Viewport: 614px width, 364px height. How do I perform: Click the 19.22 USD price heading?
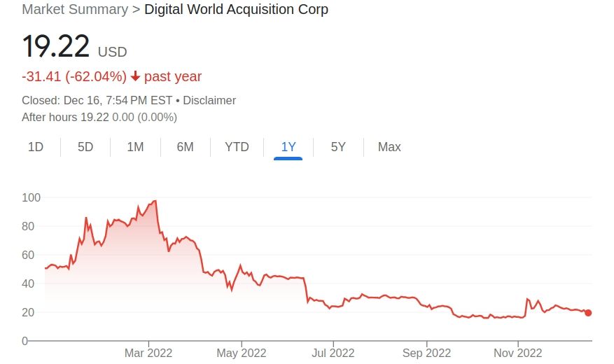coord(74,47)
